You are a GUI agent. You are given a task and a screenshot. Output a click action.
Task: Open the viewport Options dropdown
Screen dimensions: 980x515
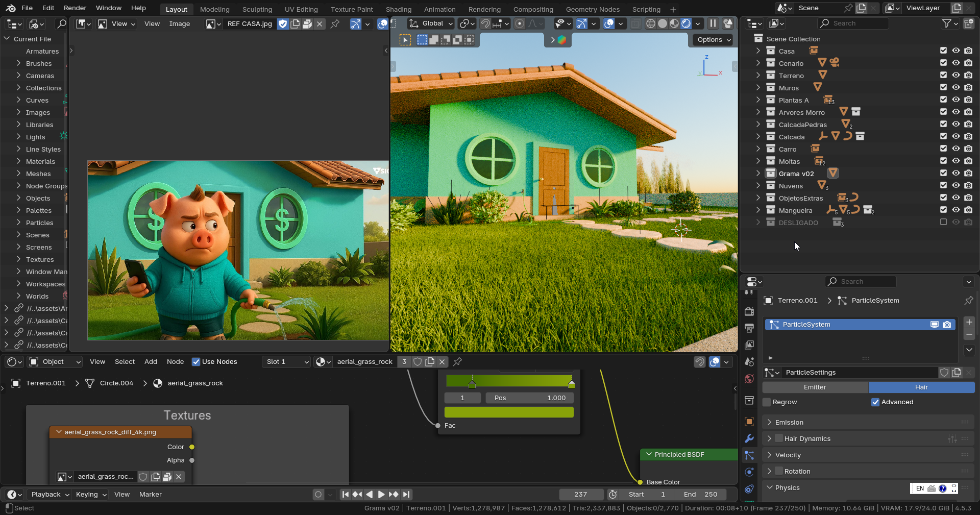tap(714, 40)
